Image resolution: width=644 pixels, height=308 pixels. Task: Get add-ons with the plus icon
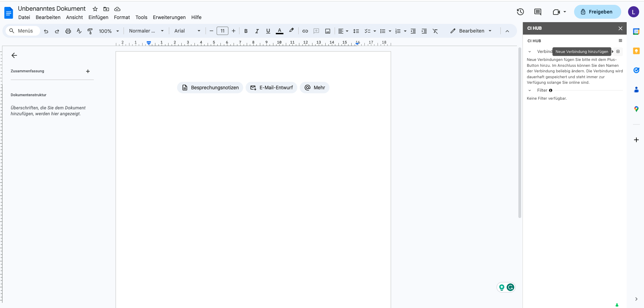(636, 140)
